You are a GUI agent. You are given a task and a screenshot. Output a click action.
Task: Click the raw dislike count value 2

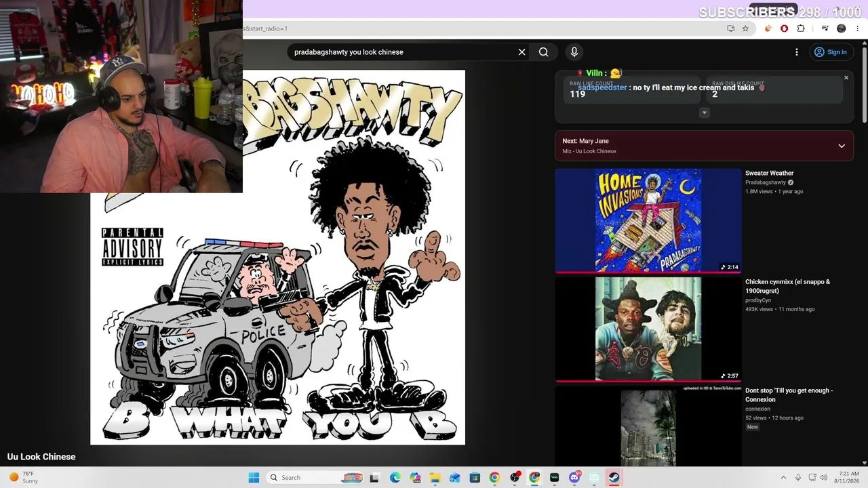click(715, 94)
